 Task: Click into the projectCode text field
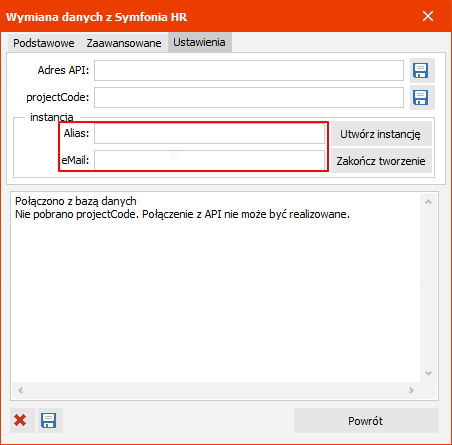tap(249, 98)
